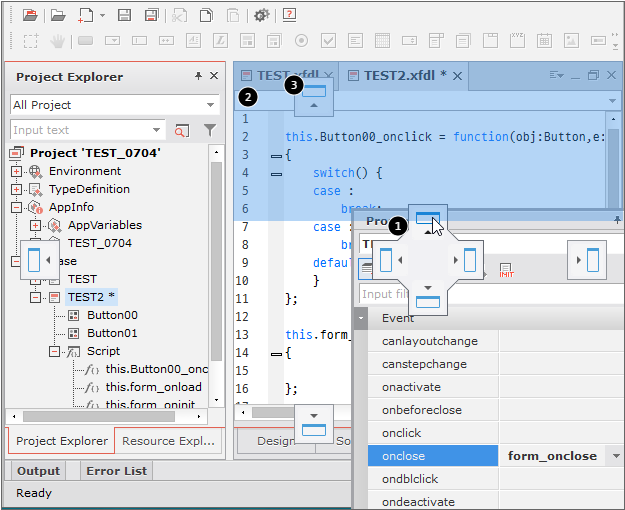Collapse the TEST2 form tree node
The height and width of the screenshot is (510, 625).
click(35, 297)
